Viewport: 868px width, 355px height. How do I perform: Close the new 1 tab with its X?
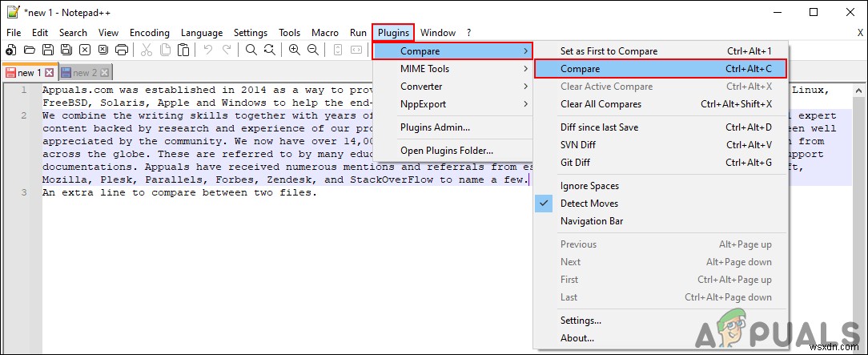point(50,73)
